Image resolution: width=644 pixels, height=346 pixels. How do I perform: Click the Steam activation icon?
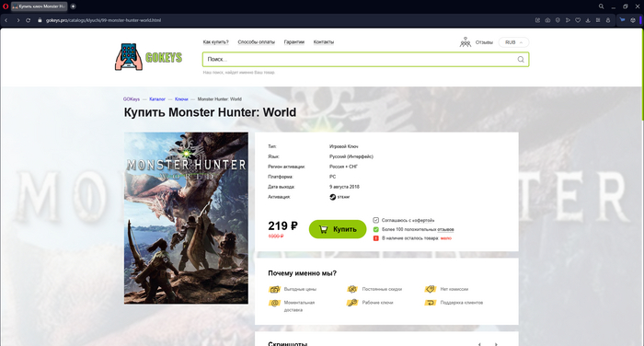(333, 197)
